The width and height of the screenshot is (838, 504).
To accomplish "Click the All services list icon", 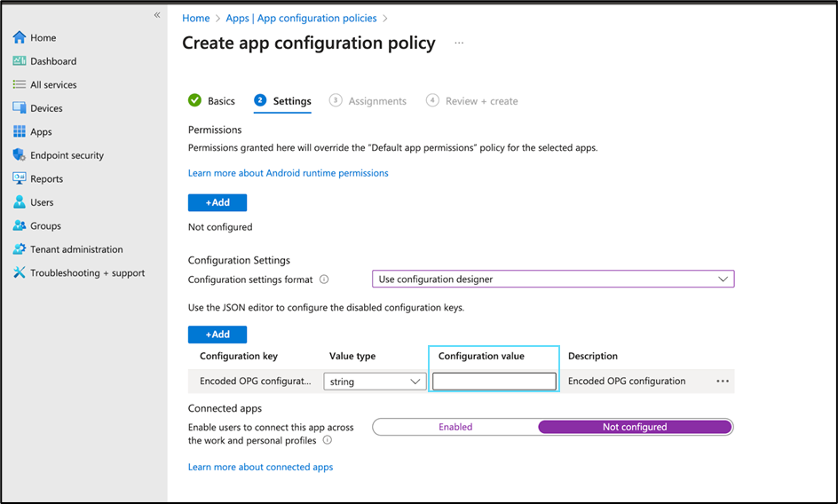I will pyautogui.click(x=20, y=85).
